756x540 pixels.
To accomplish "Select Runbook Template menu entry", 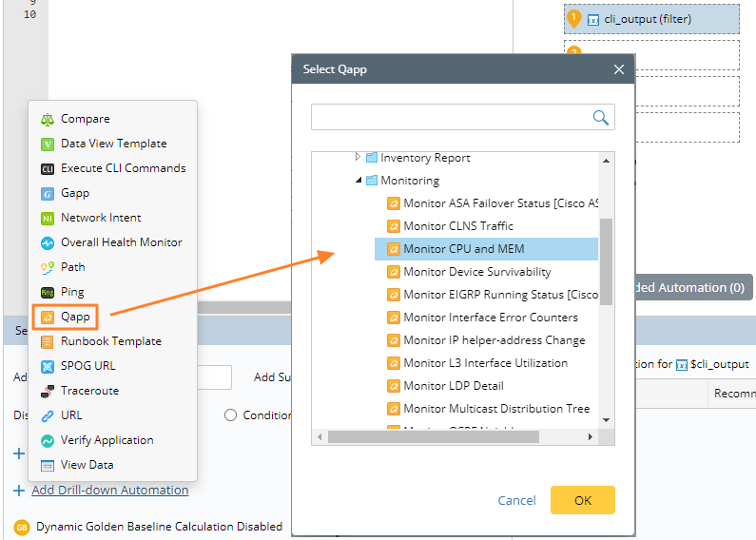I will click(x=110, y=341).
